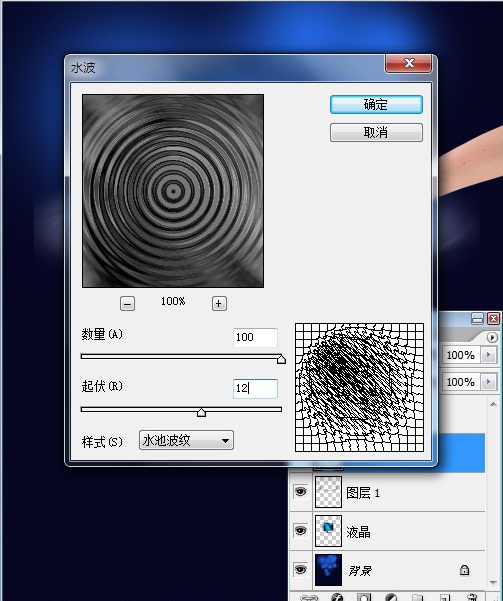Screen dimensions: 503x601
Task: Select the 液晶 layer thumbnail
Action: point(328,531)
